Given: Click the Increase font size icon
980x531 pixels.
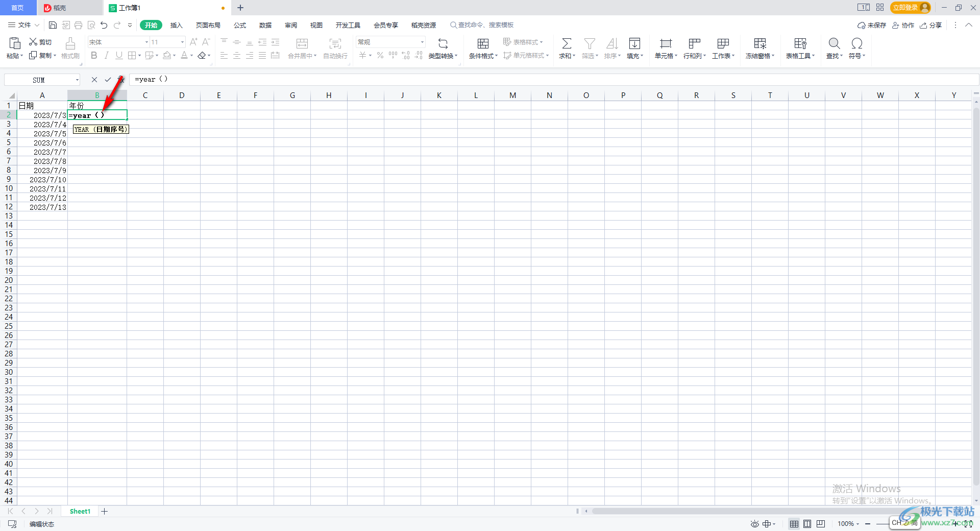Looking at the screenshot, I should coord(193,42).
